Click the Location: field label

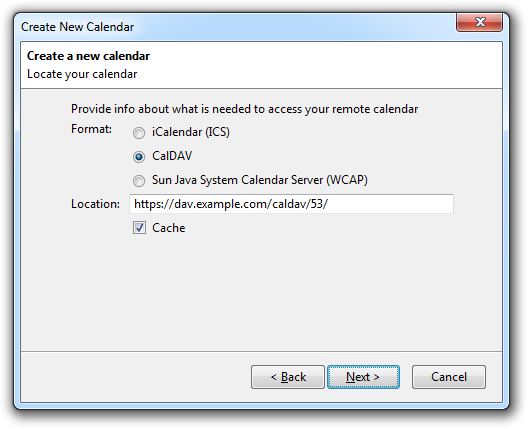click(95, 204)
